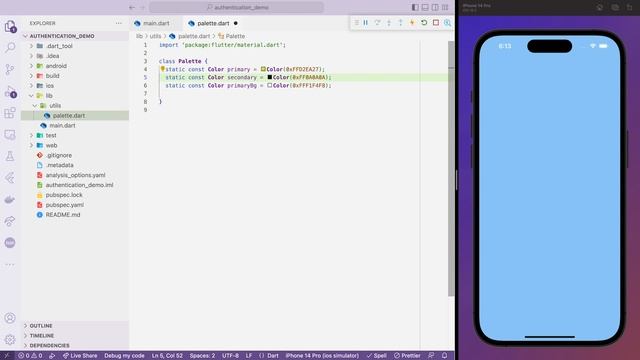Expand the ios folder
This screenshot has width=640, height=360.
[x=31, y=86]
